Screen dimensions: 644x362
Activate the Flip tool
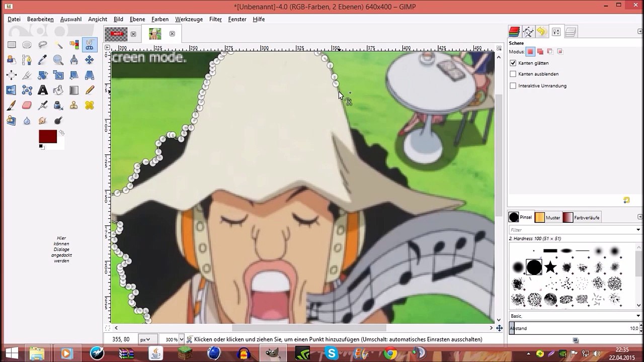tap(12, 90)
